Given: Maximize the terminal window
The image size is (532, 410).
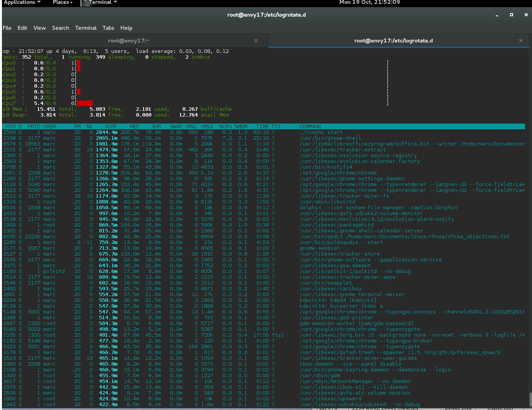Looking at the screenshot, I should (x=512, y=15).
